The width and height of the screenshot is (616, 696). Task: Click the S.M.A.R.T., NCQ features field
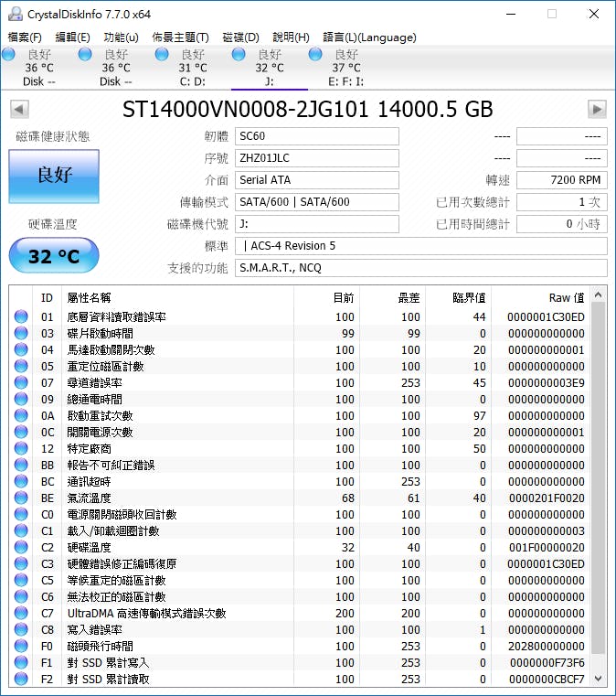[420, 268]
